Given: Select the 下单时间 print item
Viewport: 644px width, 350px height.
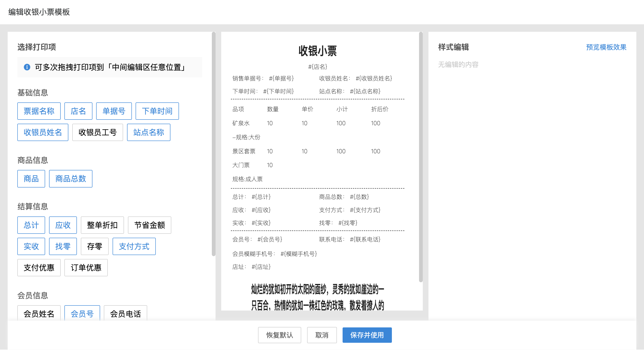Looking at the screenshot, I should coord(157,111).
